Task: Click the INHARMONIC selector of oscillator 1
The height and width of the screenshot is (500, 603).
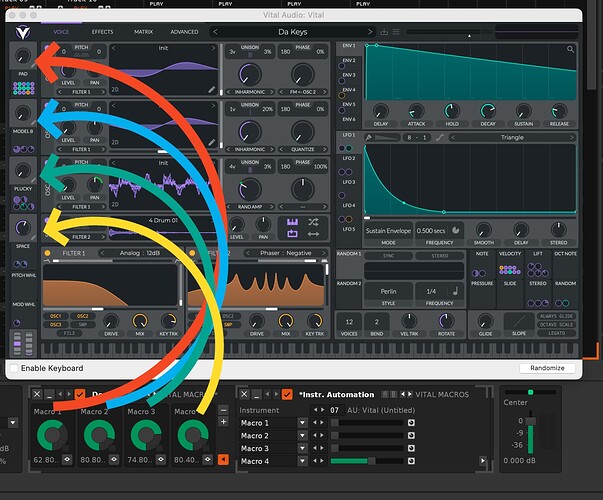Action: (250, 92)
